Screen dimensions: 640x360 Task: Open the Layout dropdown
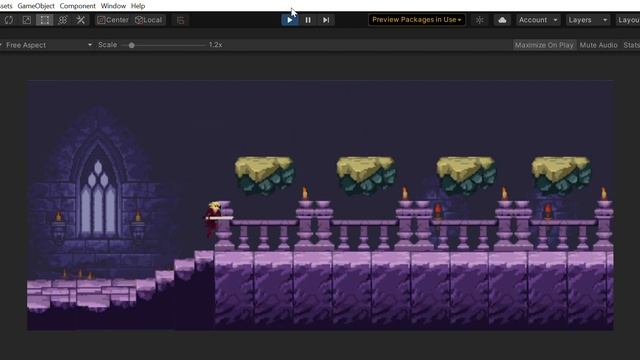click(628, 20)
